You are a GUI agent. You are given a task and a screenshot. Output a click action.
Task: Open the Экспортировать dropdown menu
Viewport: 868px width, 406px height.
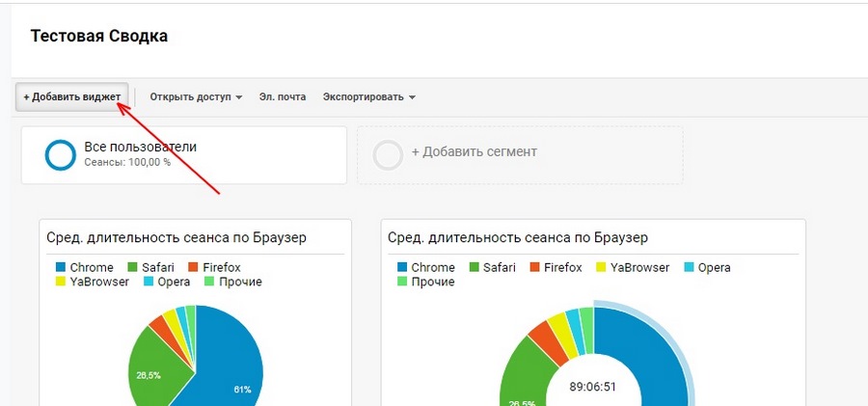[x=369, y=97]
